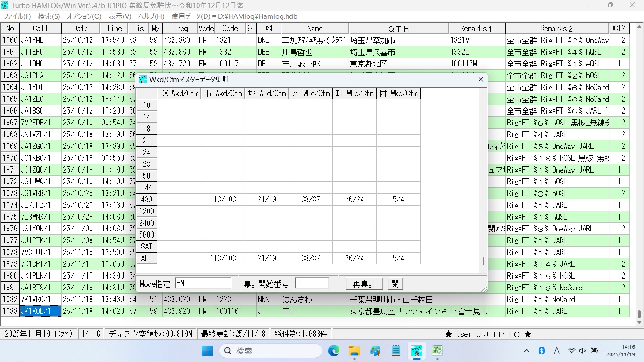Click the Windows Start button
This screenshot has width=644, height=362.
point(207,351)
